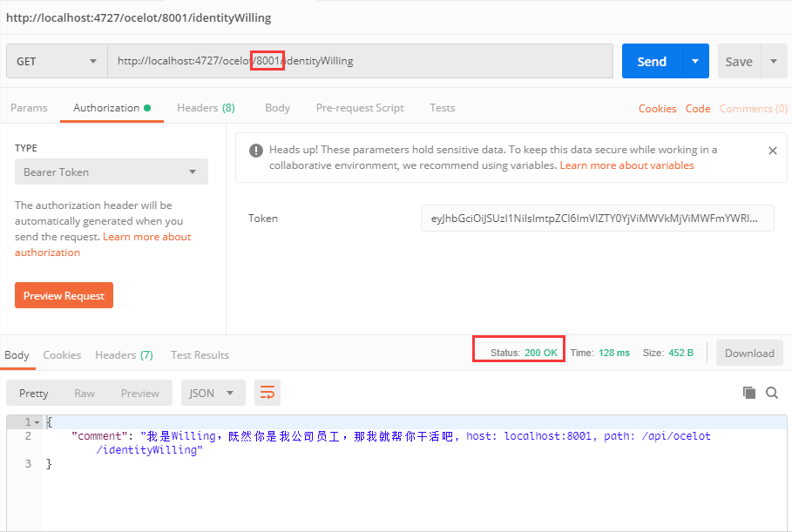Click the Status 200 OK text
The image size is (792, 532).
pyautogui.click(x=524, y=353)
